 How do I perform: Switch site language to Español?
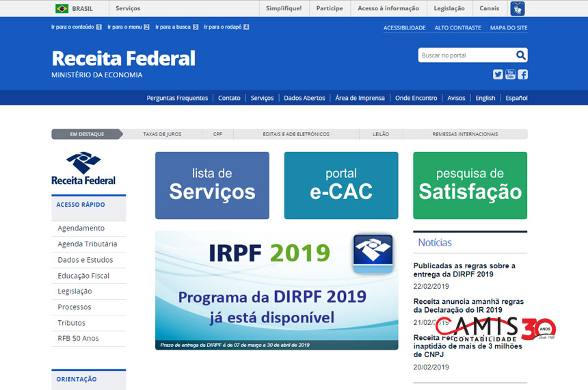click(516, 98)
